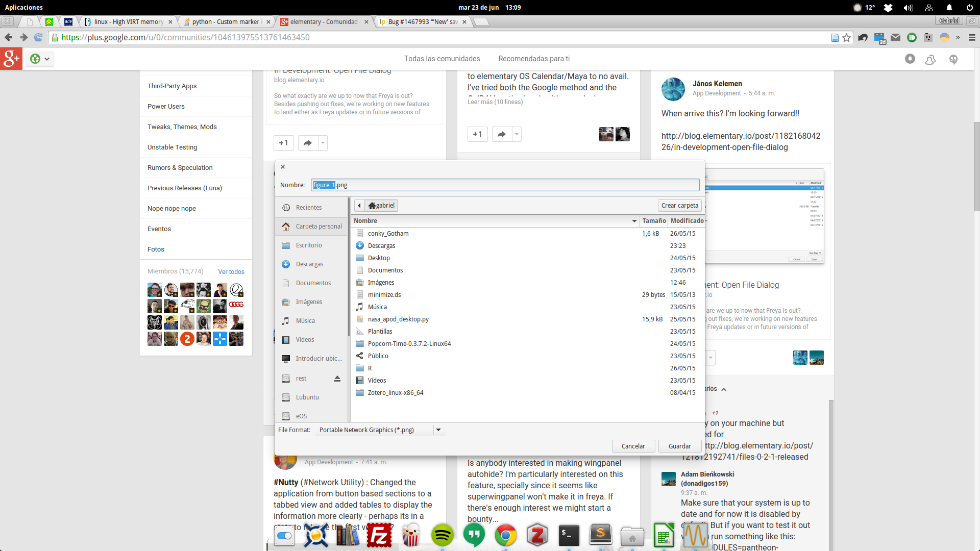The height and width of the screenshot is (551, 980).
Task: Select Imágenes in the dialog sidebar
Action: (312, 302)
